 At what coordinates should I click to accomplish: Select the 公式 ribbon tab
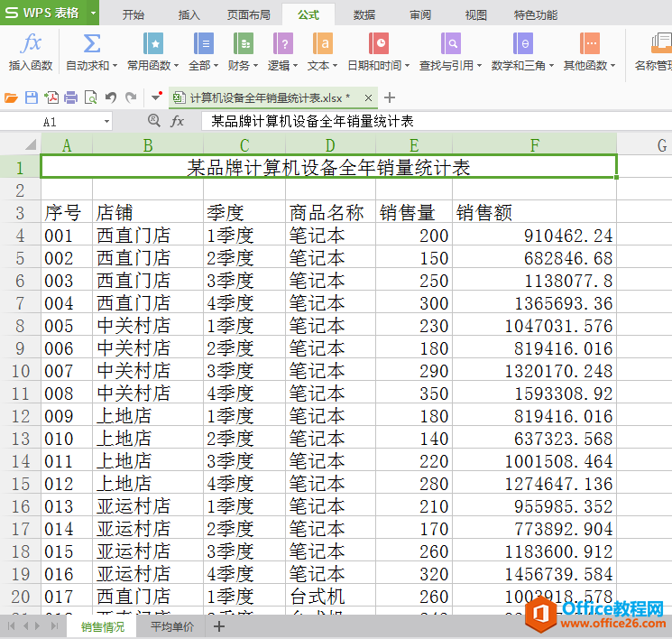[308, 15]
